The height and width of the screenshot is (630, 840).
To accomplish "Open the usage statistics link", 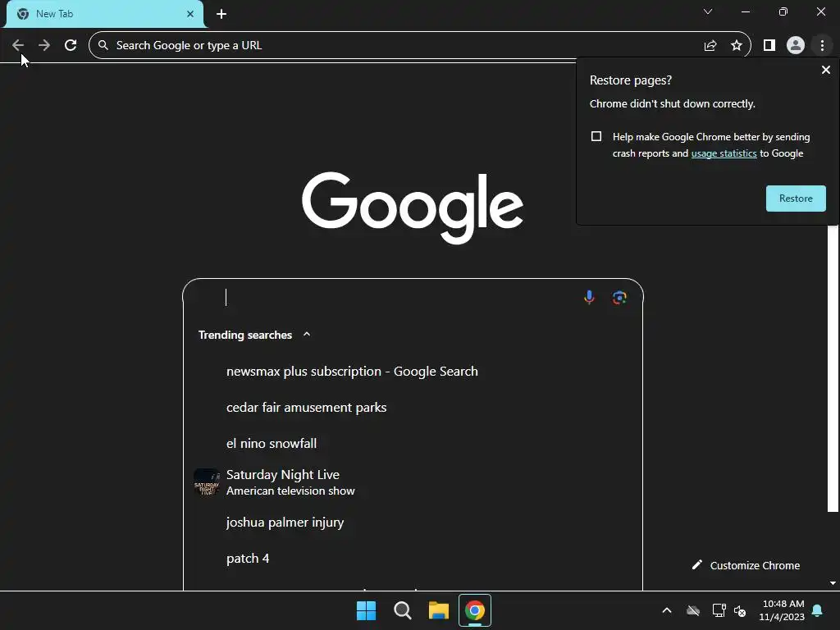I will 724,153.
